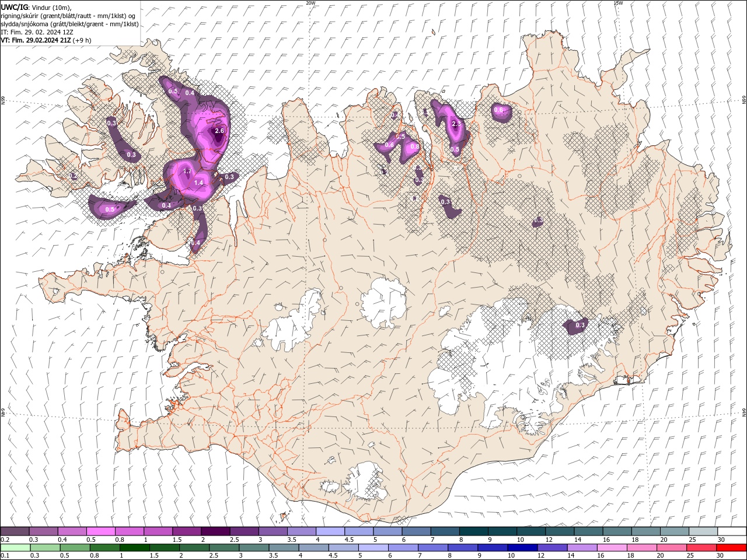
Task: Click the 30 number under the top legend row
Action: point(721,540)
